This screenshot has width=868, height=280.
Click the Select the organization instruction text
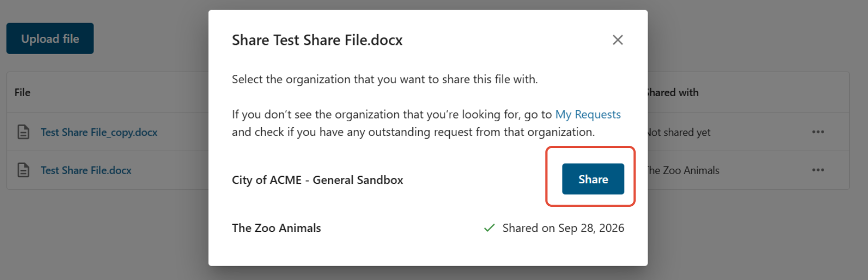point(385,80)
